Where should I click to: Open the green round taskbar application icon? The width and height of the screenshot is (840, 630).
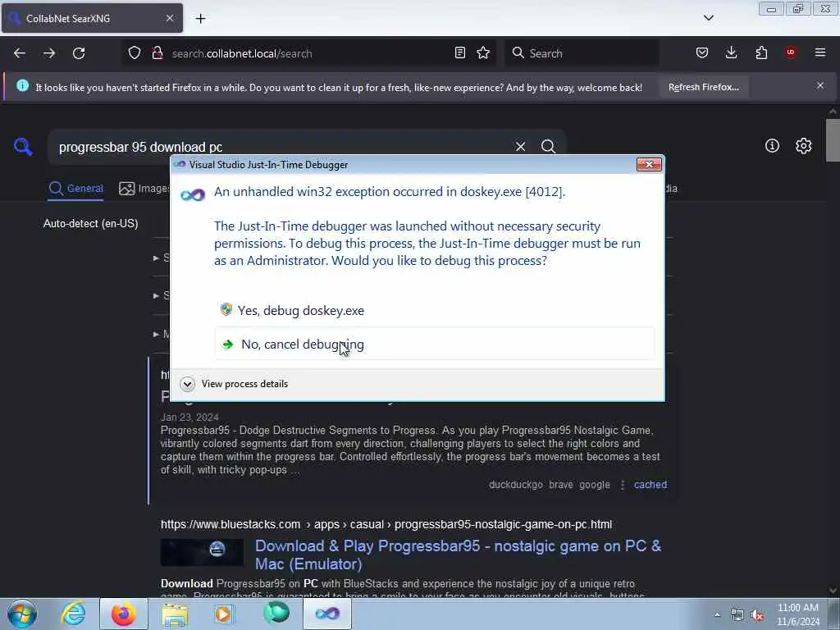tap(276, 613)
